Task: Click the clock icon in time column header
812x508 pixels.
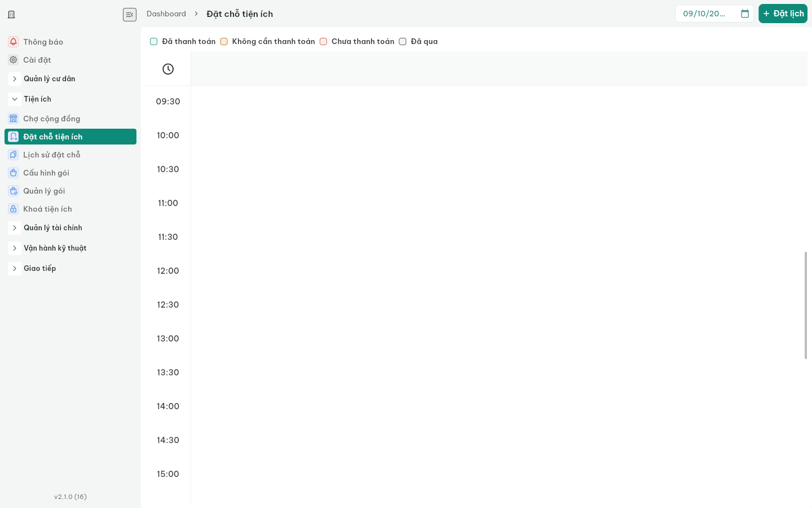Action: pos(168,69)
